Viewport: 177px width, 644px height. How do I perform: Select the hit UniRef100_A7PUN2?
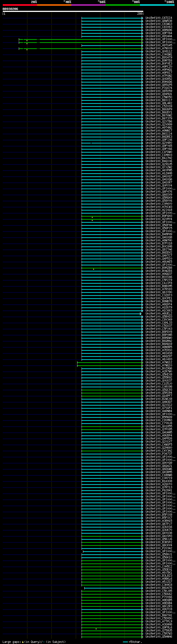(x=159, y=76)
